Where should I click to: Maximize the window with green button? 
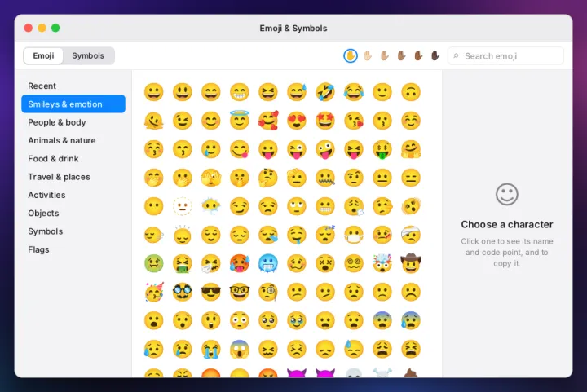tap(55, 28)
